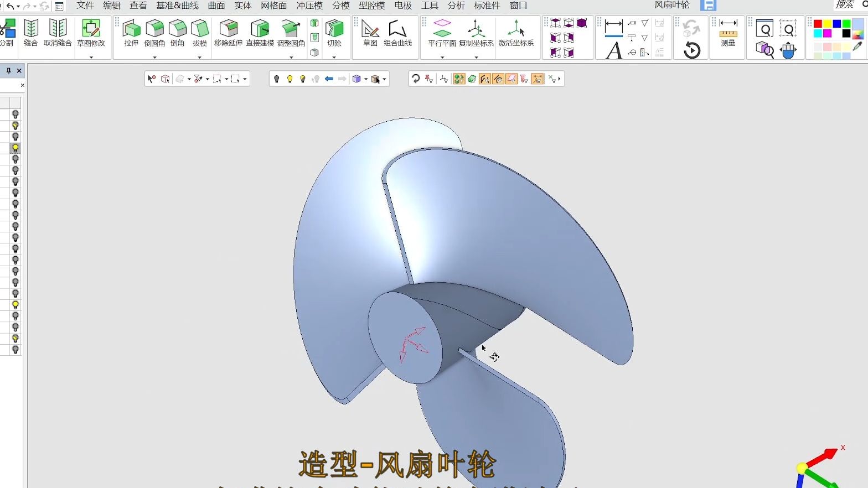Choose the 组合曲线 composite curve tool
Image resolution: width=868 pixels, height=488 pixels.
(x=397, y=33)
